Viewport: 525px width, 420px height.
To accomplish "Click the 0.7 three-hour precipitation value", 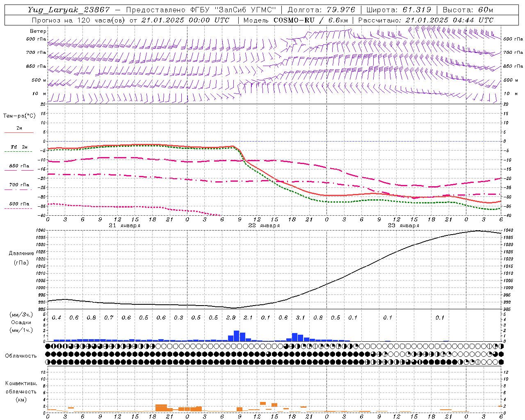I will tap(109, 318).
